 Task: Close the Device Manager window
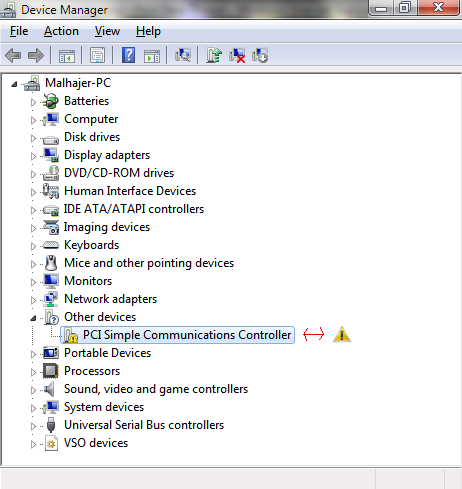tap(439, 7)
